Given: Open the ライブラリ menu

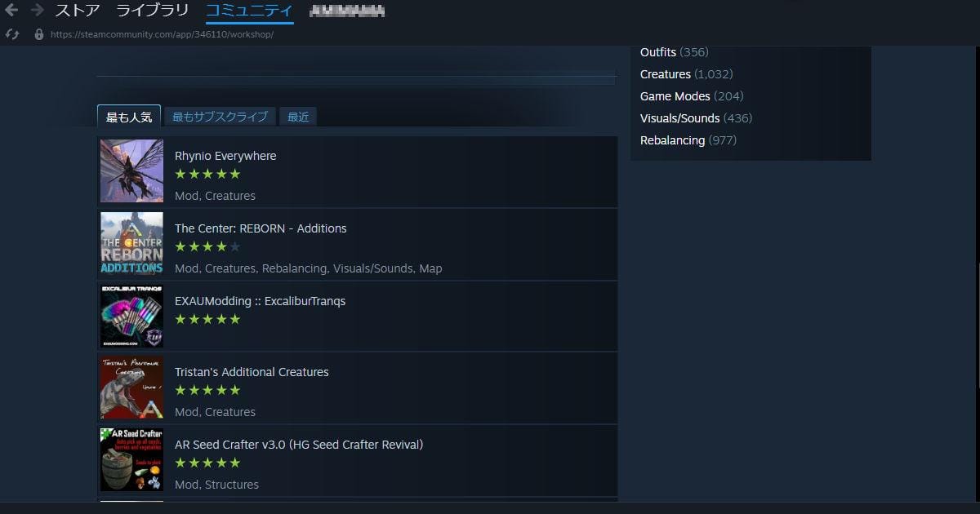Looking at the screenshot, I should point(152,11).
